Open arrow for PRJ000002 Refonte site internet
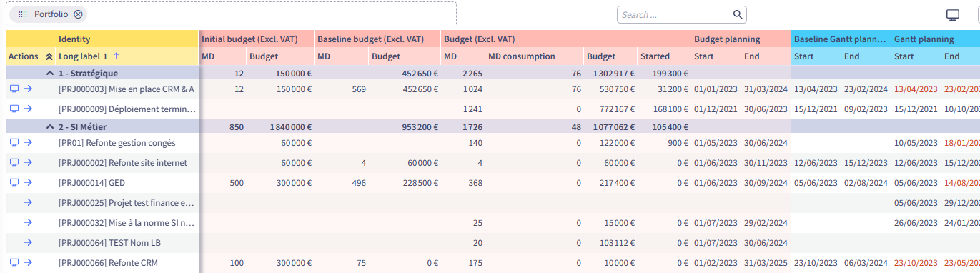980x273 pixels. point(28,162)
